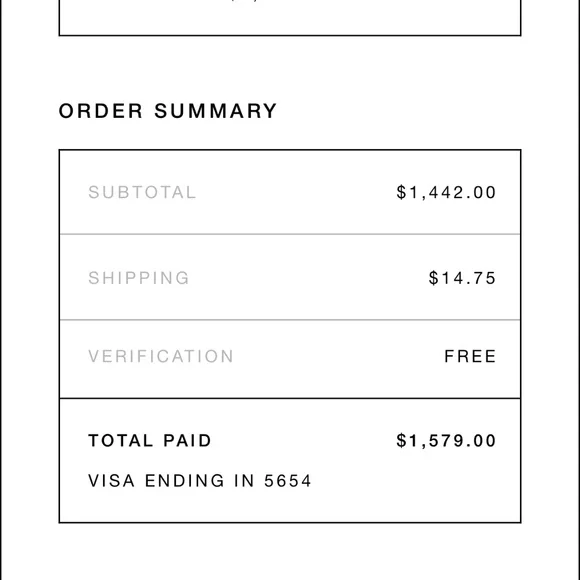Click the ORDER SUMMARY heading
Screen dimensions: 580x580
click(168, 111)
